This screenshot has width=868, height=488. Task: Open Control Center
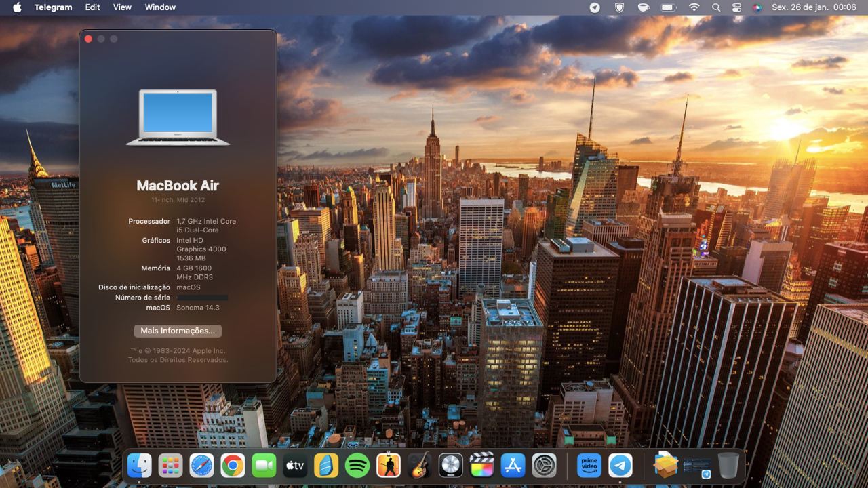click(737, 7)
